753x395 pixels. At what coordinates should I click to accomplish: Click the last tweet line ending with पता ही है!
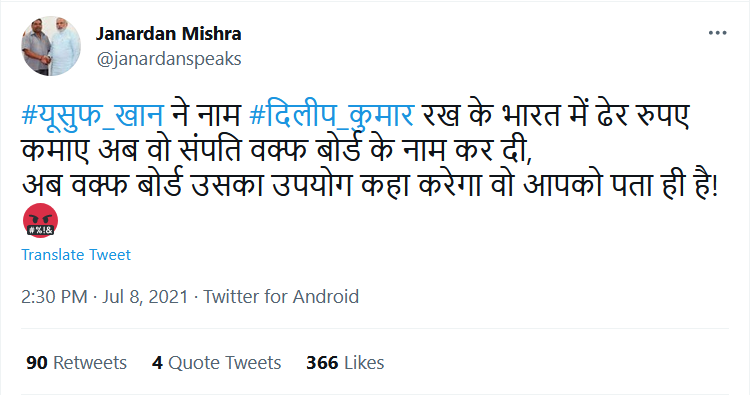coord(370,186)
